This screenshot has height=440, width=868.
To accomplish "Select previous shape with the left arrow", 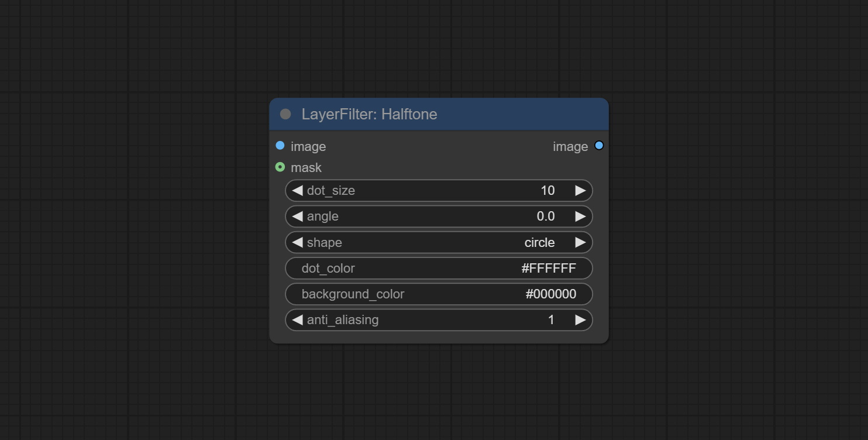I will 297,242.
